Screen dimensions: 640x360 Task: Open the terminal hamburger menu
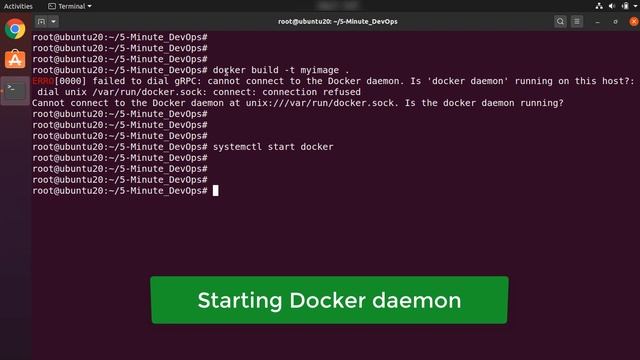click(577, 21)
